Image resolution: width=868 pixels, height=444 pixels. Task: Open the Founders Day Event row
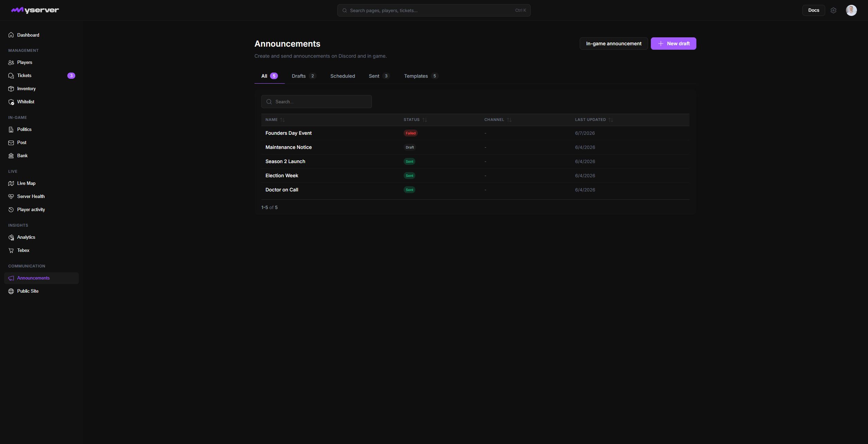tap(475, 133)
